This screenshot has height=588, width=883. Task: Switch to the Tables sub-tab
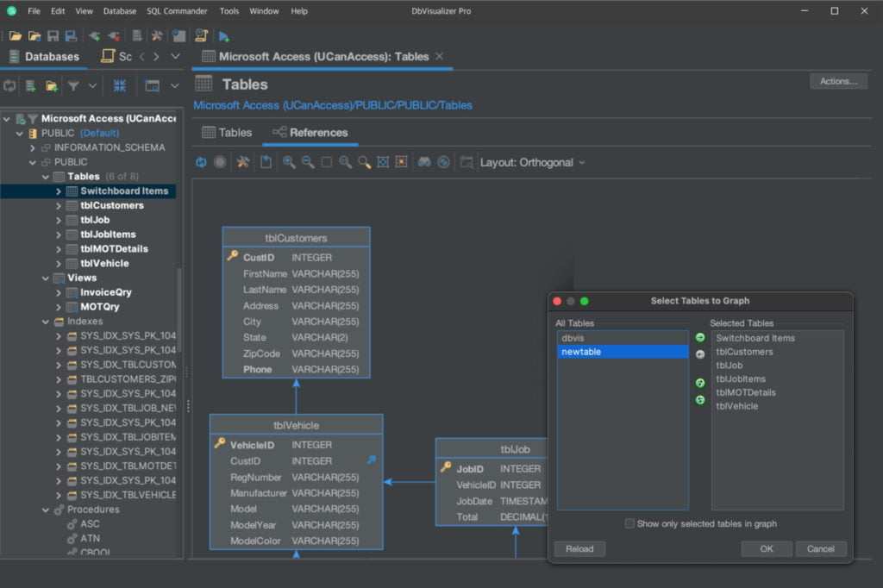(x=227, y=133)
